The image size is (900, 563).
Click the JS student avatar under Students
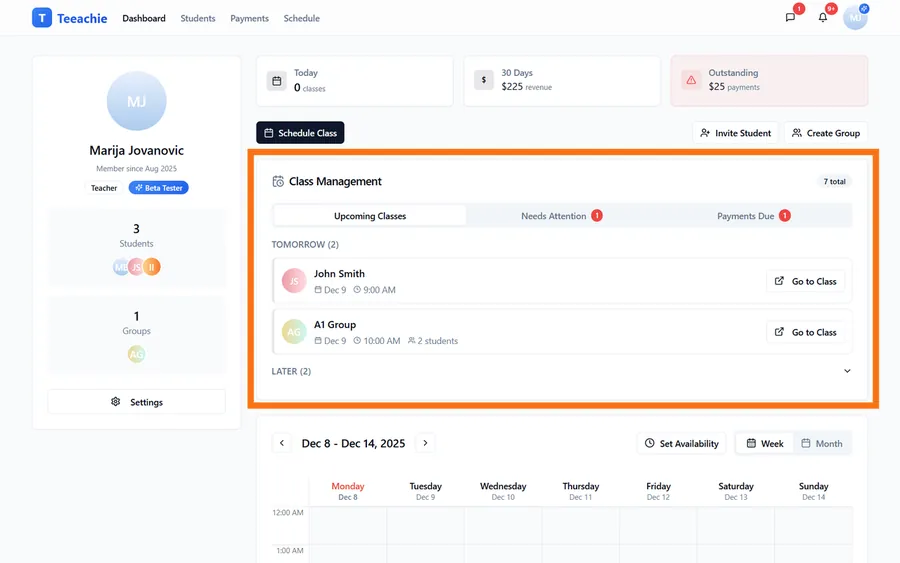(x=137, y=267)
